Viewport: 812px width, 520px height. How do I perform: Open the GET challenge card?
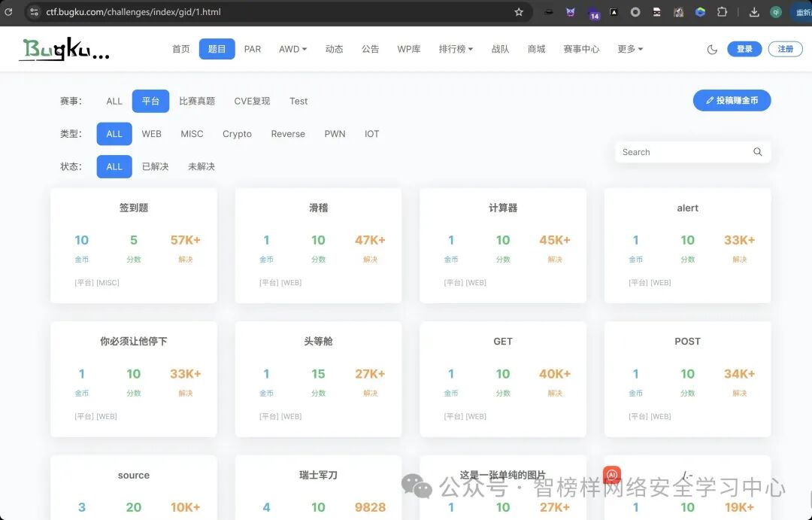[x=503, y=379]
